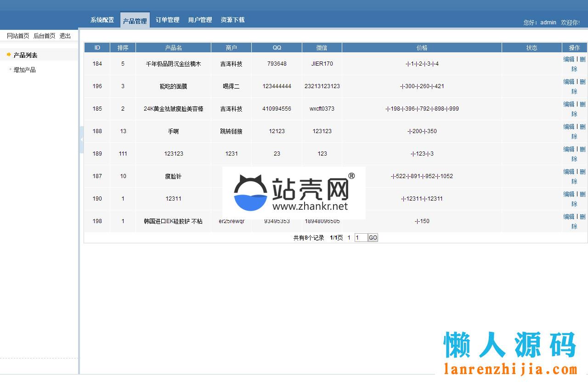
Task: Edit the 手咧 product row
Action: click(569, 127)
